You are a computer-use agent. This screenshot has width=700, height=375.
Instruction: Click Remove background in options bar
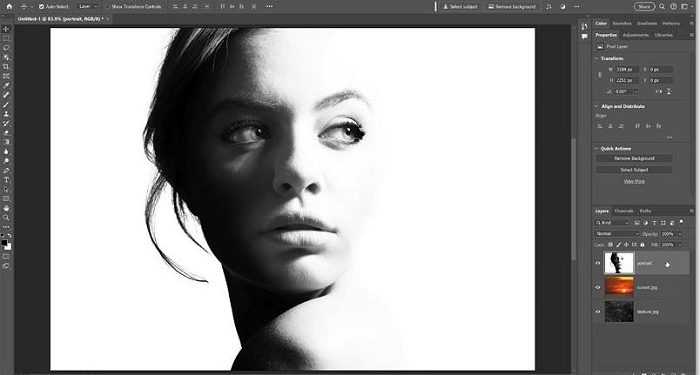click(512, 7)
